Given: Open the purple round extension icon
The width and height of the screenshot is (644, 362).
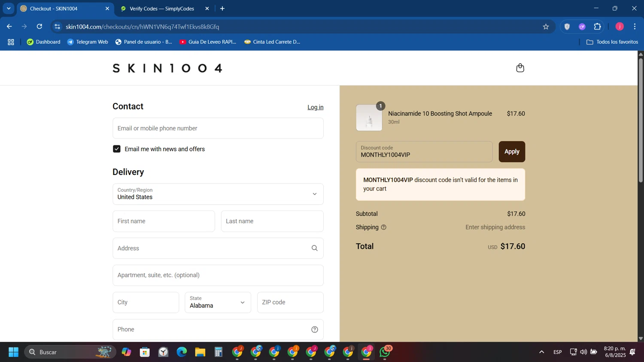Looking at the screenshot, I should [582, 27].
